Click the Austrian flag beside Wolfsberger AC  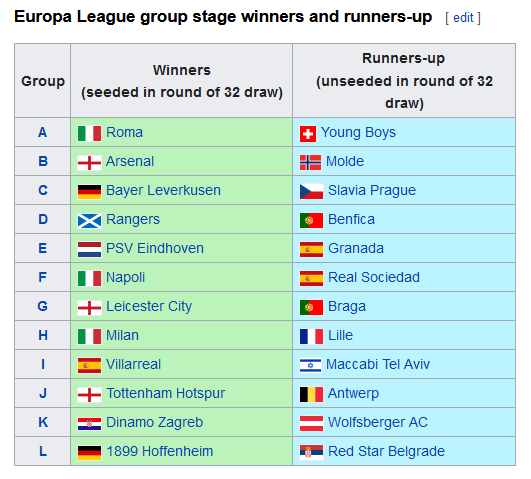(311, 423)
